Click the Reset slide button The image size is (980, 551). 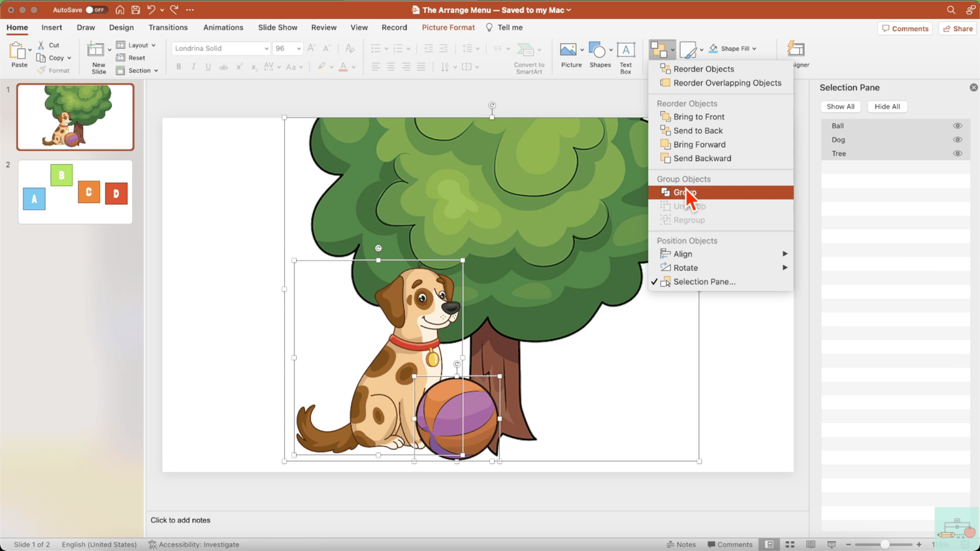(x=131, y=58)
